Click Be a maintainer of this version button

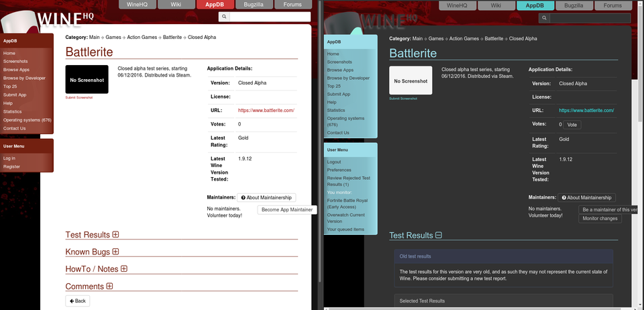click(608, 209)
